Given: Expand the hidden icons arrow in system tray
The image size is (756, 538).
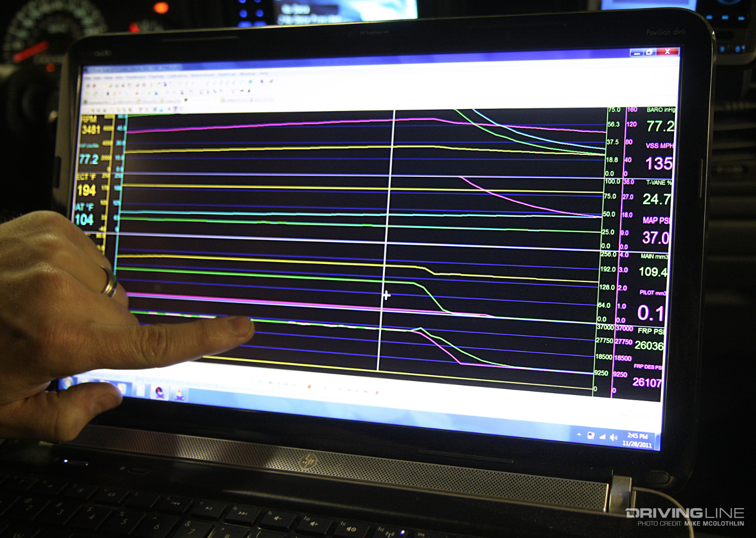Looking at the screenshot, I should point(579,434).
